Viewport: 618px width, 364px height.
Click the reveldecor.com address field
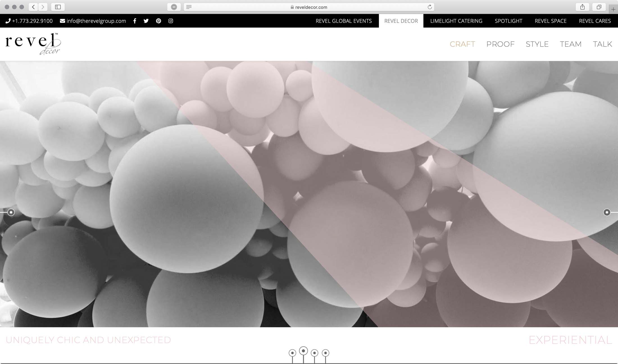coord(309,7)
